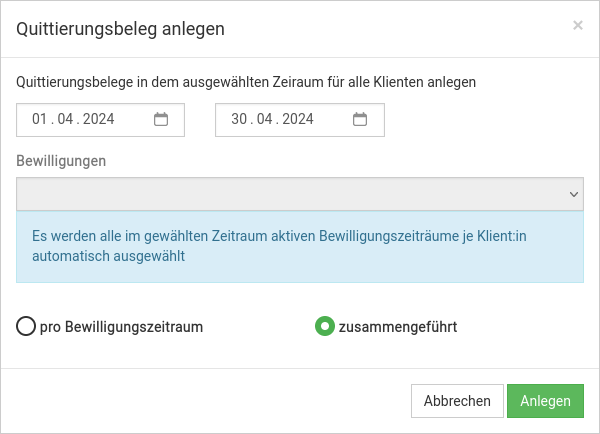Select the month segment of the start date
The image size is (600, 434).
[65, 119]
